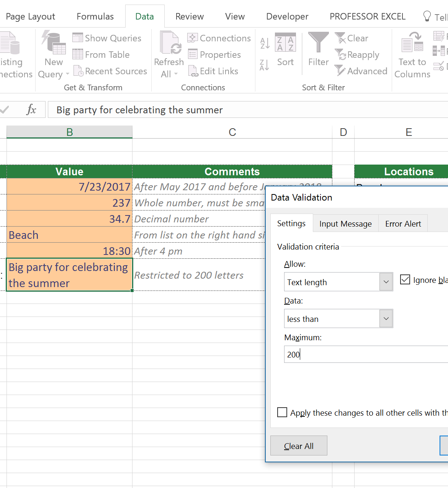
Task: Open the Formulas ribbon tab
Action: 95,16
